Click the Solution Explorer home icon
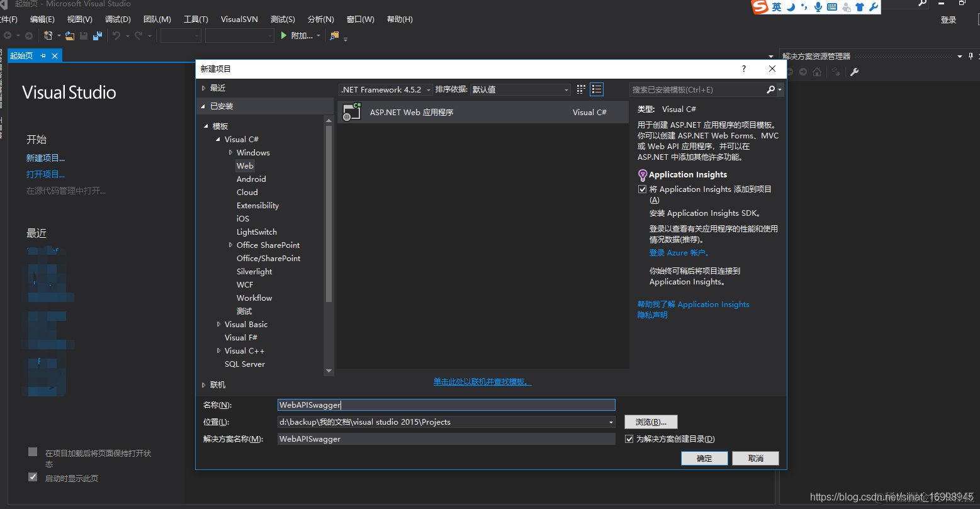980x509 pixels. point(817,72)
